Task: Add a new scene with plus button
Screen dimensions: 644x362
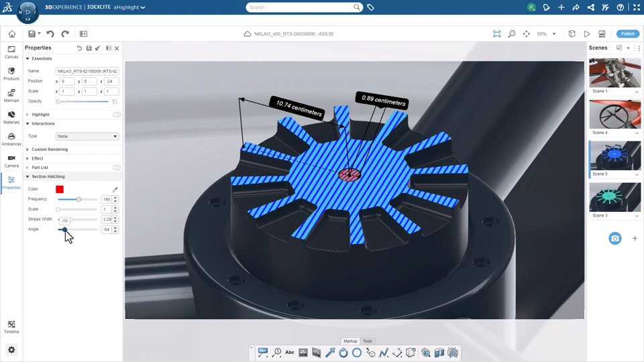Action: point(635,238)
